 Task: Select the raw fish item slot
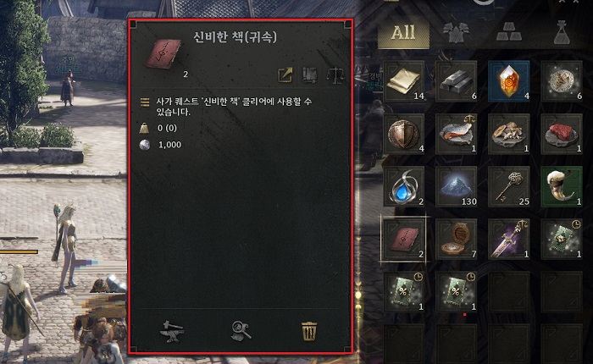(x=457, y=135)
